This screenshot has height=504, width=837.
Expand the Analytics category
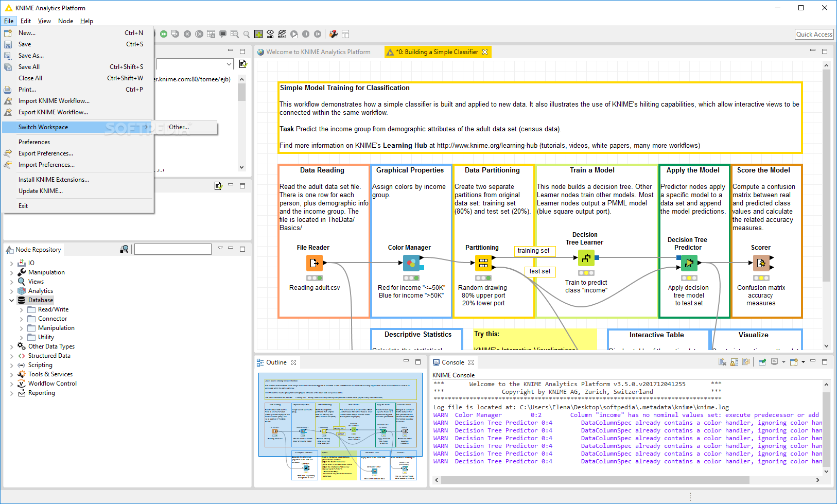[x=11, y=291]
